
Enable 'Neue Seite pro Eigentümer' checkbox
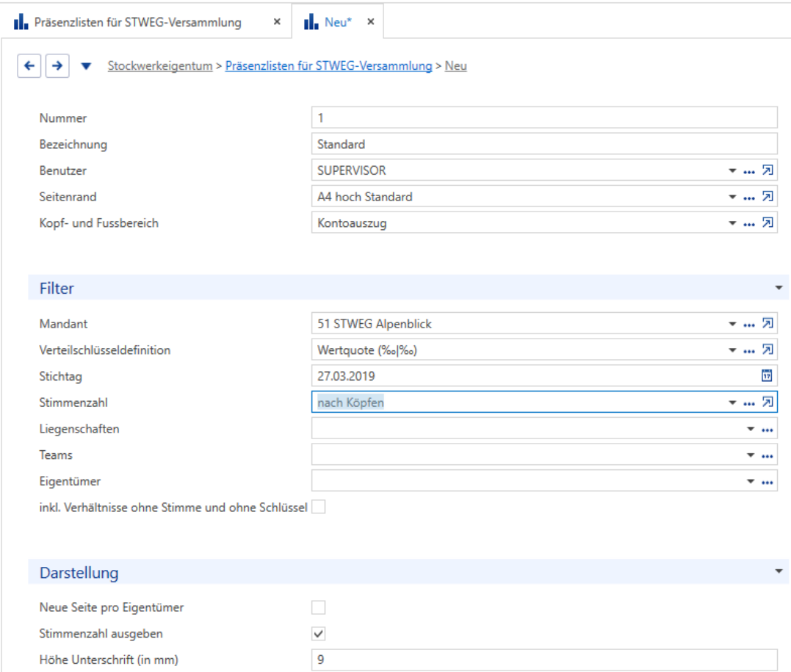(x=318, y=607)
